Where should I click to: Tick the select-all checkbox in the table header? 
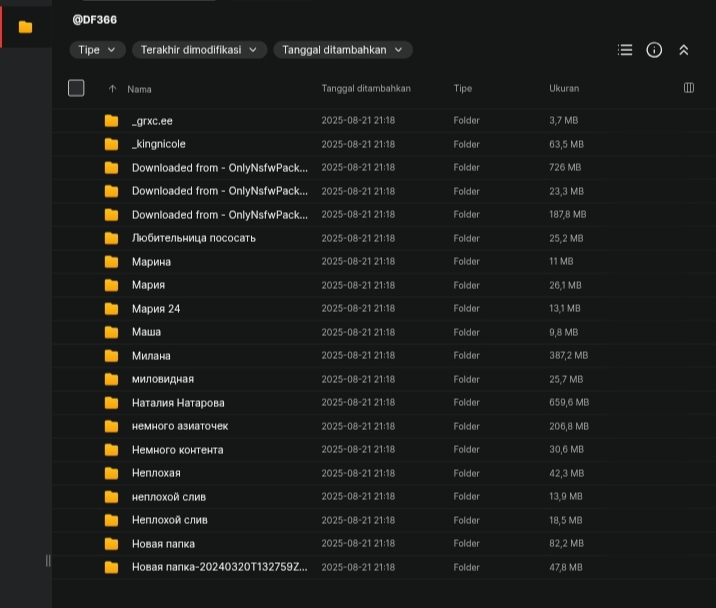point(76,88)
